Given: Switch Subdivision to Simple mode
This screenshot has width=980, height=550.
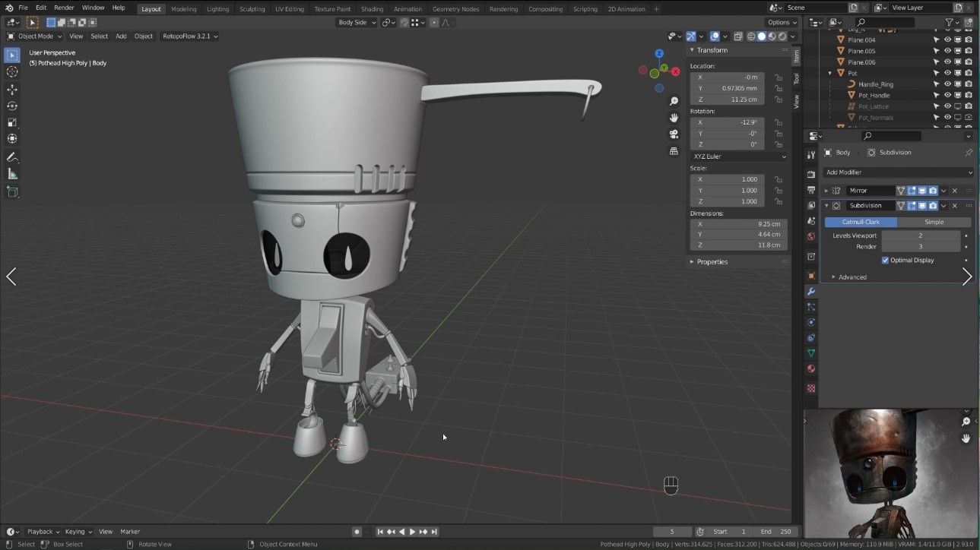Looking at the screenshot, I should [934, 222].
